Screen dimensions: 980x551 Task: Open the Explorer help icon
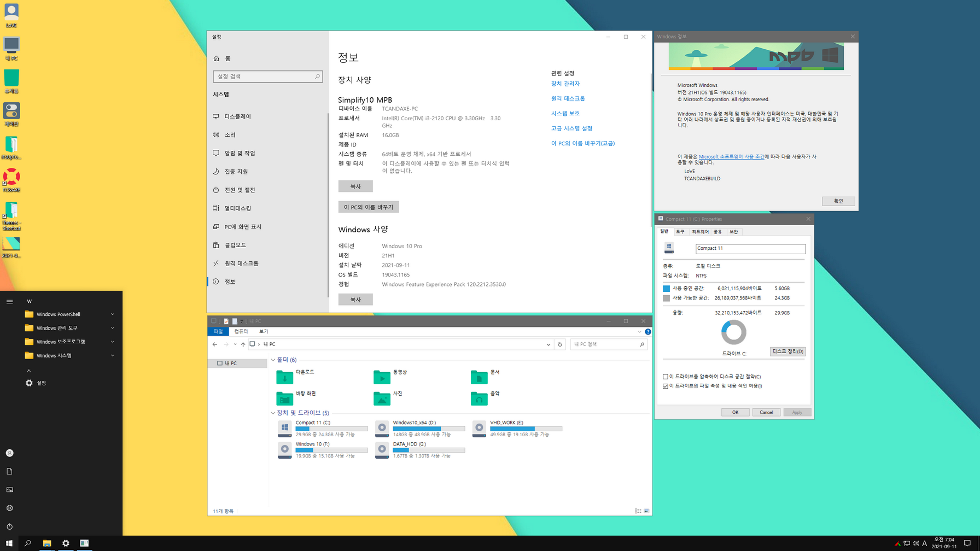(647, 332)
